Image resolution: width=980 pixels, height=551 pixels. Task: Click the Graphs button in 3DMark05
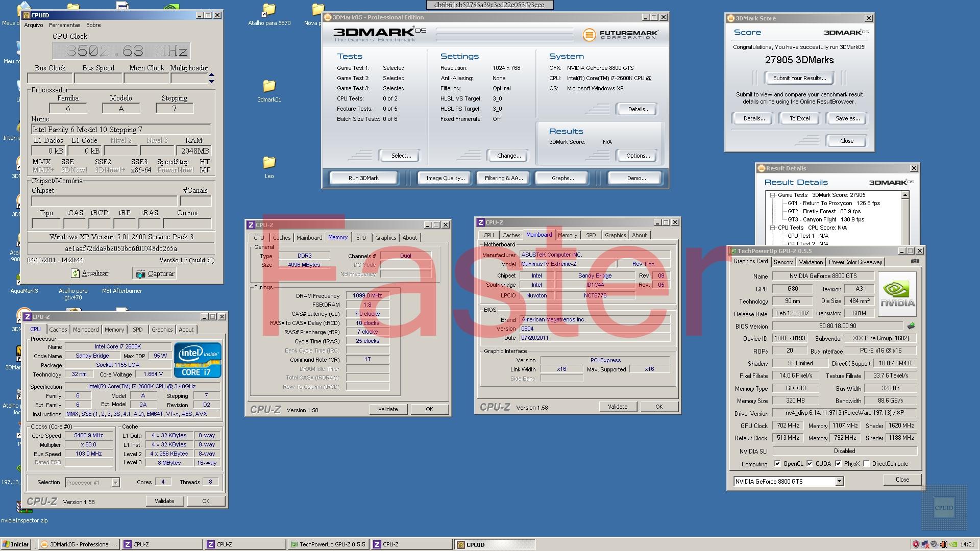pyautogui.click(x=562, y=178)
